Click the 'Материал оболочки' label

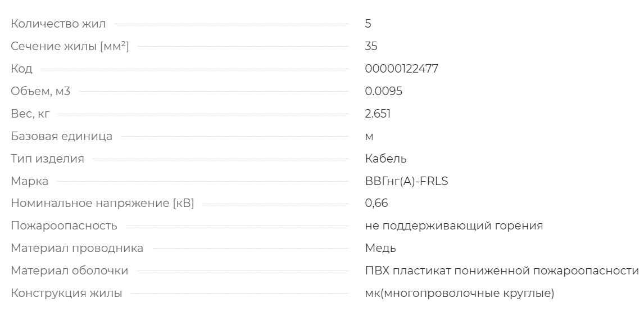[70, 271]
